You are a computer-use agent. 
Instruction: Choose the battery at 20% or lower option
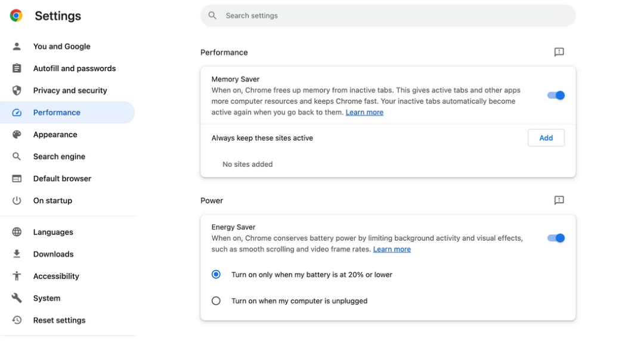tap(216, 275)
